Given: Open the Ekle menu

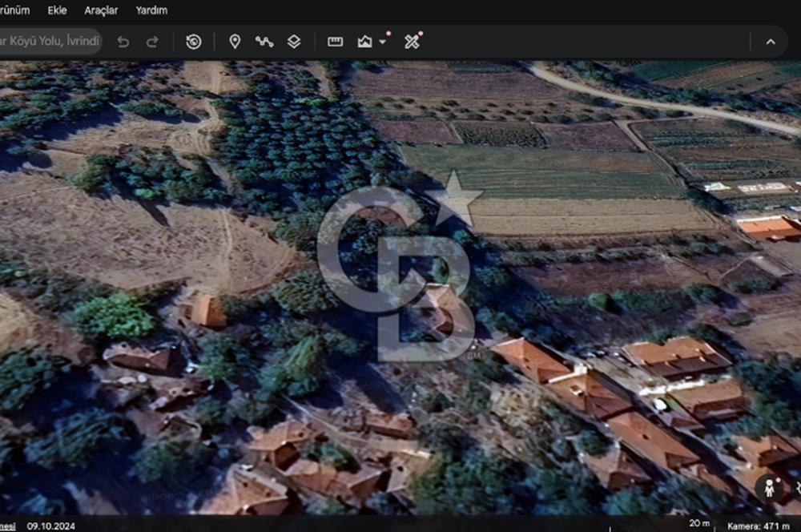Looking at the screenshot, I should point(57,10).
